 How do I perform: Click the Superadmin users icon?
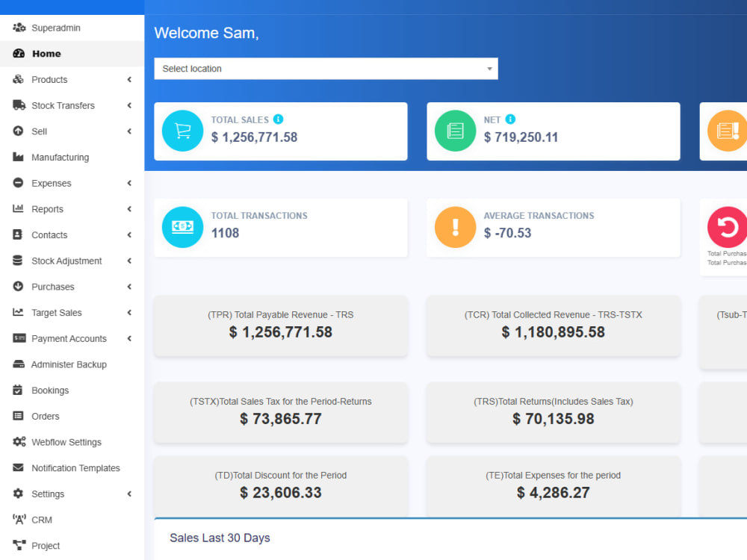click(x=19, y=28)
